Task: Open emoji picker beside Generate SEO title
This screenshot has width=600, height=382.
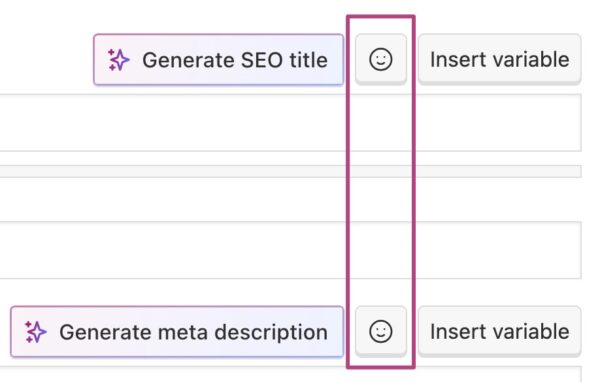Action: coord(381,59)
